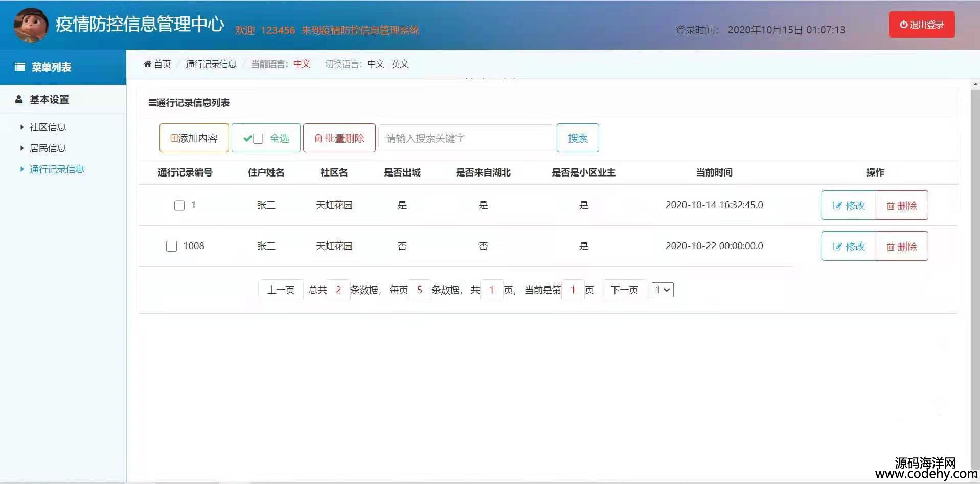Viewport: 980px width, 484px height.
Task: Click the trash icon for record 1
Action: [x=891, y=206]
